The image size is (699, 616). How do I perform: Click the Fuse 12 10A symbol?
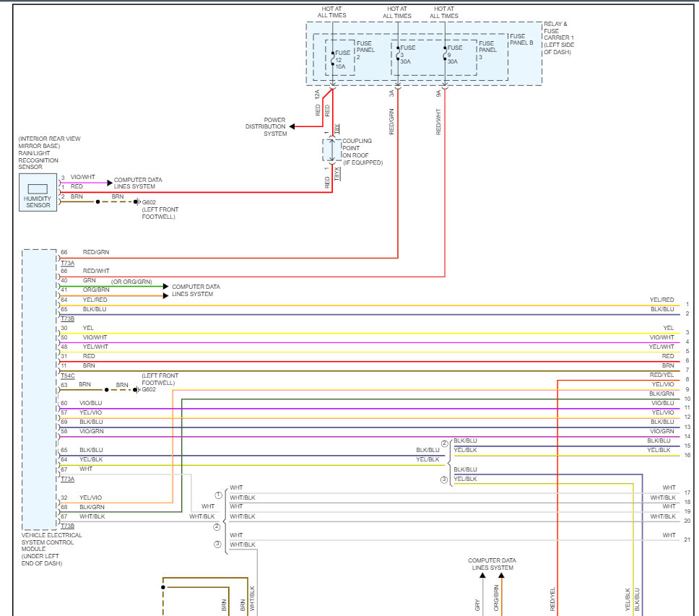(333, 58)
